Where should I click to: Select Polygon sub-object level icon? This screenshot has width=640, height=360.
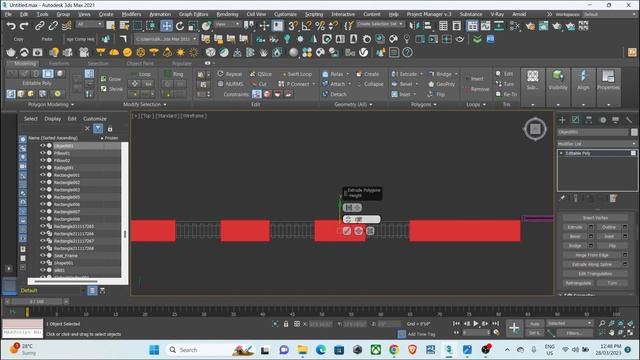click(48, 73)
